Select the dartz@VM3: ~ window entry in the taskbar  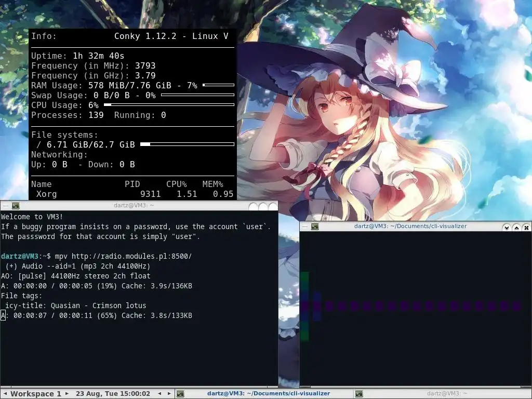click(x=443, y=394)
